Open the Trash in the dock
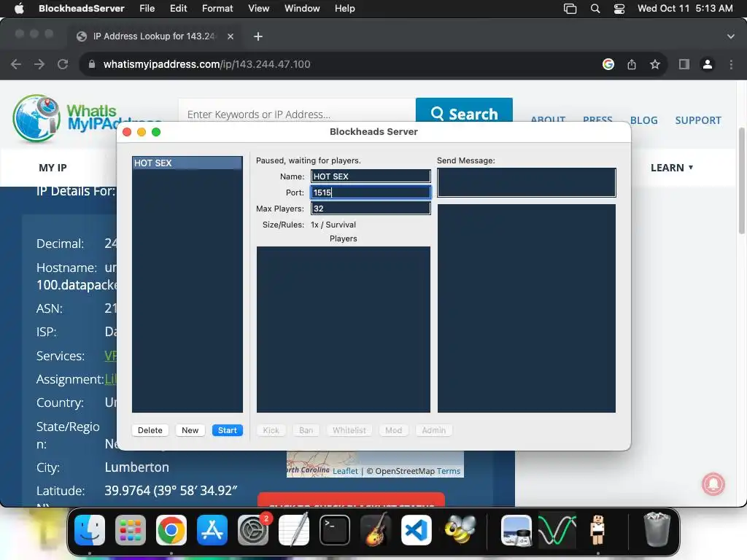This screenshot has width=747, height=560. click(x=657, y=530)
